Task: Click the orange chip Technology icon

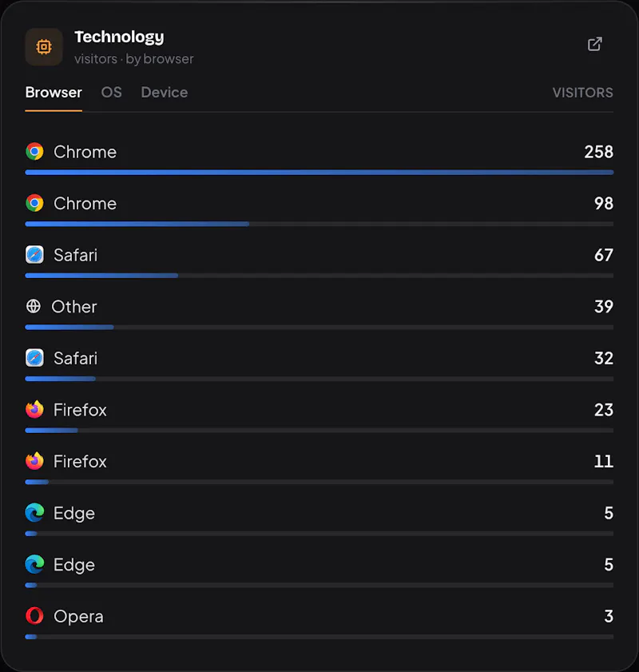Action: [x=44, y=46]
